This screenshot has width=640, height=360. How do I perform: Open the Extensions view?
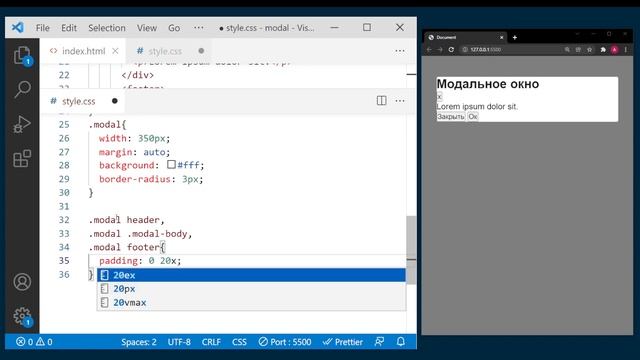[22, 158]
